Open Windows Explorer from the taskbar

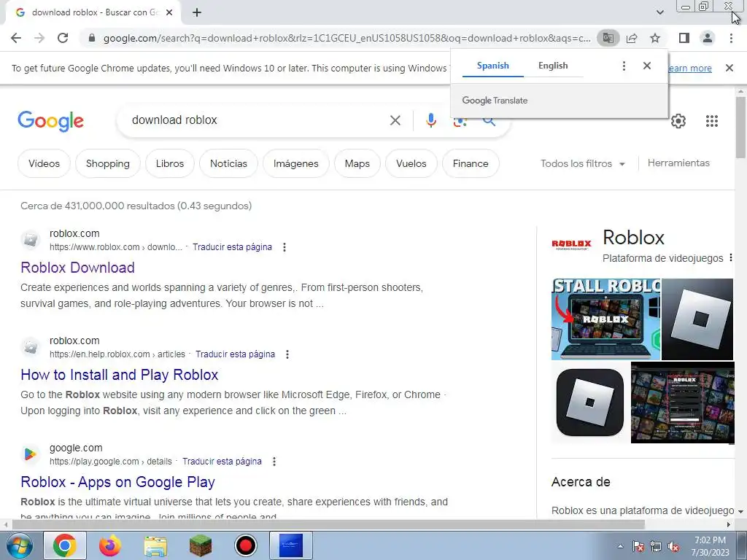(155, 545)
